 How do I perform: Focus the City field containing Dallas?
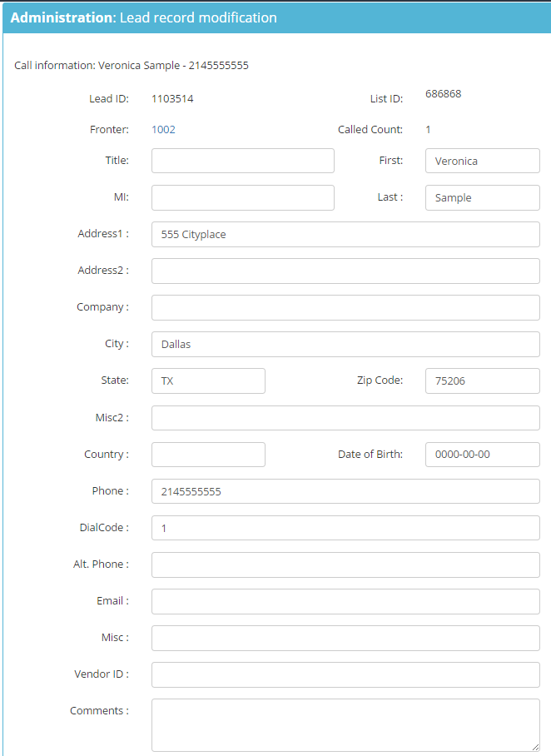coord(345,344)
